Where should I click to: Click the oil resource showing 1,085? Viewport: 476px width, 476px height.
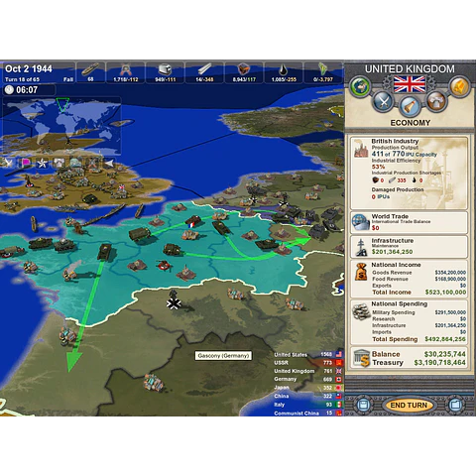(x=284, y=72)
